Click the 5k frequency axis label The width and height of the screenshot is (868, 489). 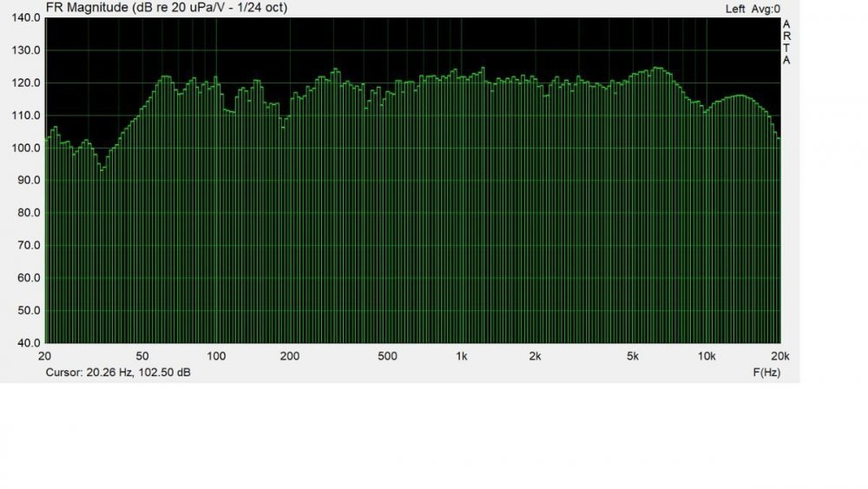click(x=633, y=356)
